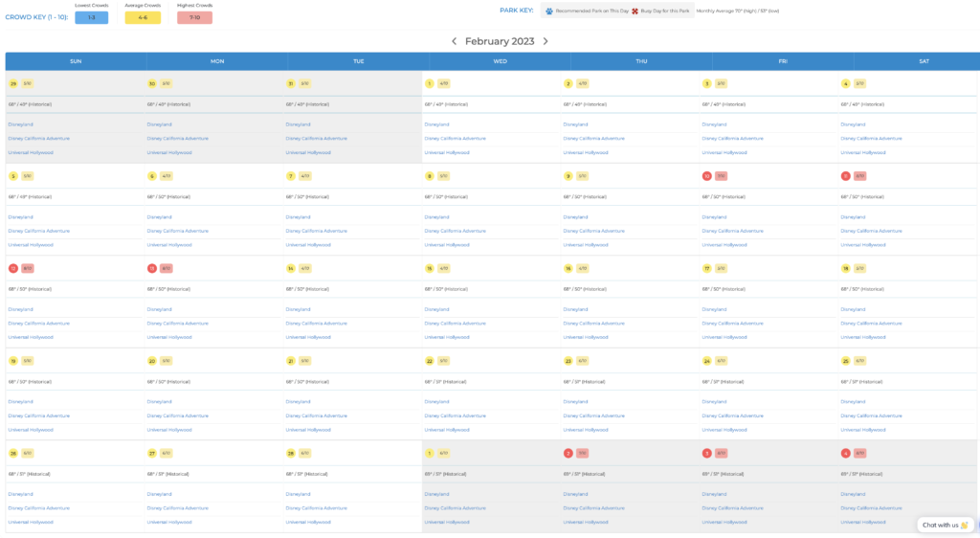Click the temperature text for February 15
The image size is (980, 538).
[x=446, y=289]
